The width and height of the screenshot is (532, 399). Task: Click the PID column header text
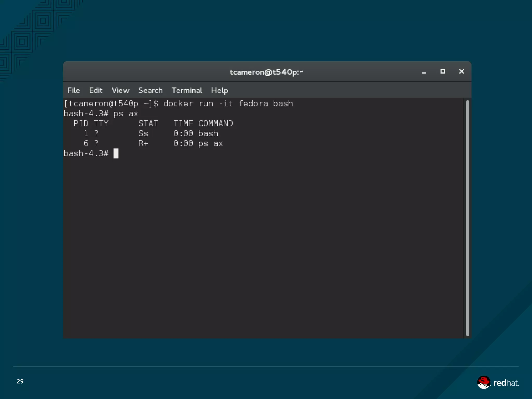[x=81, y=123]
